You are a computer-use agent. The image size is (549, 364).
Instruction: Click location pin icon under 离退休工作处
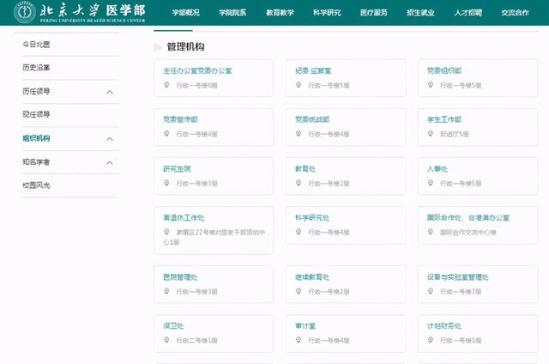[167, 232]
